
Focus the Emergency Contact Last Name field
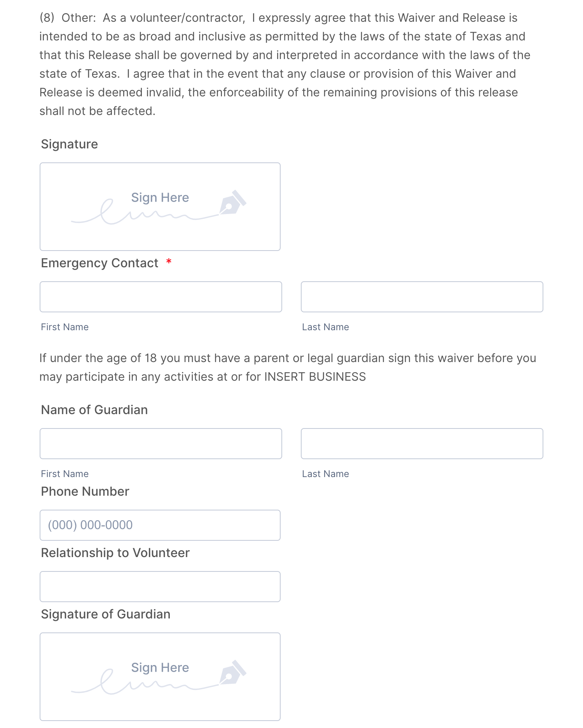[422, 297]
